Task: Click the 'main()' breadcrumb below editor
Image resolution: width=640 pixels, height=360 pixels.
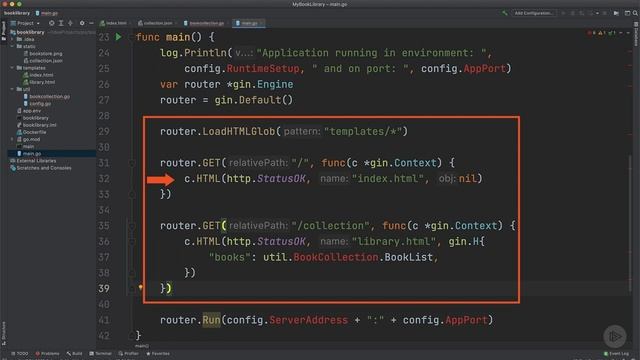Action: click(142, 346)
